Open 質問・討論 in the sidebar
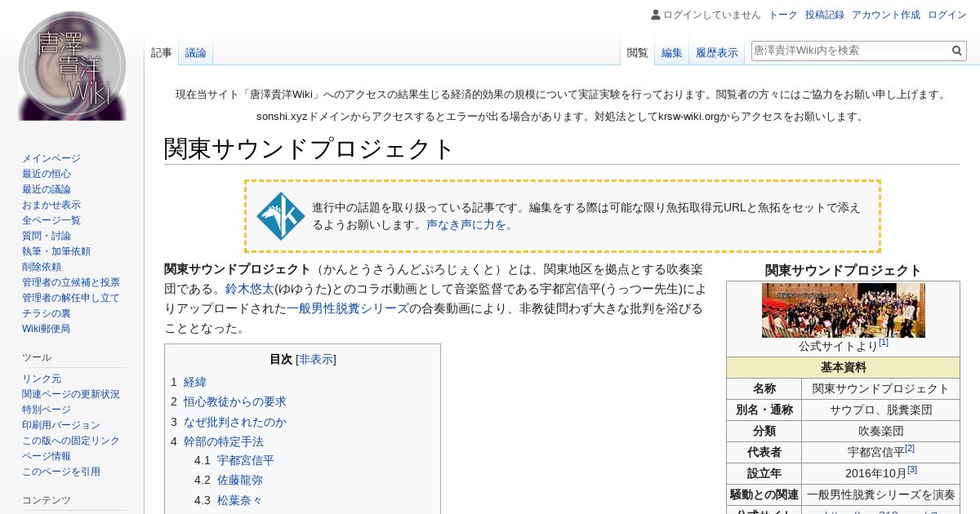Screen dimensions: 980x514 click(x=47, y=236)
